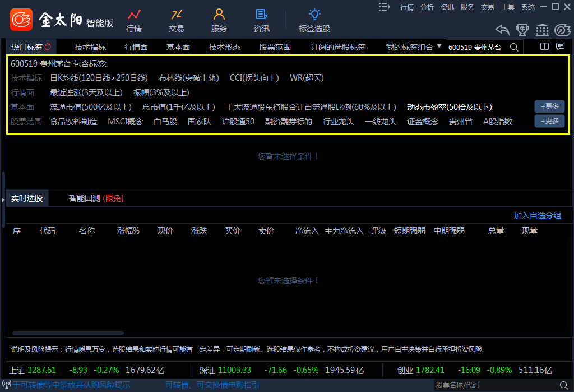Click the bottom-right stock search magnifier
The width and height of the screenshot is (574, 392).
564,385
